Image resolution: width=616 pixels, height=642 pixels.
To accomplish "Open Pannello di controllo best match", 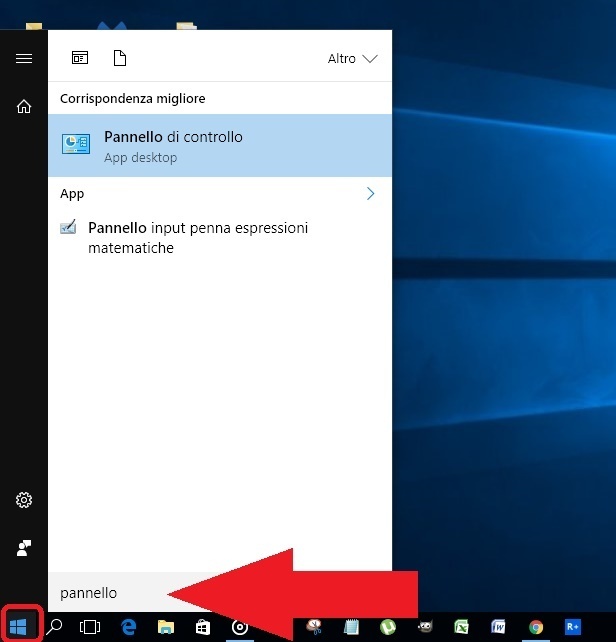I will pos(220,145).
